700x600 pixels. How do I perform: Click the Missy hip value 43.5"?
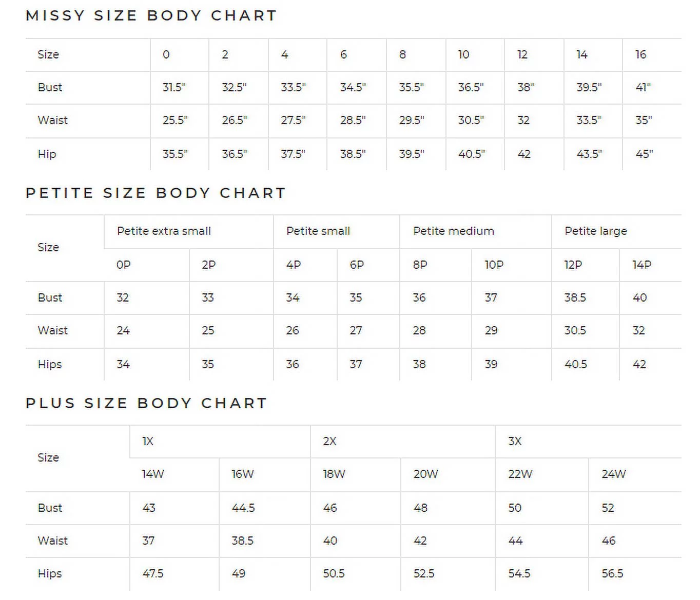pos(589,154)
